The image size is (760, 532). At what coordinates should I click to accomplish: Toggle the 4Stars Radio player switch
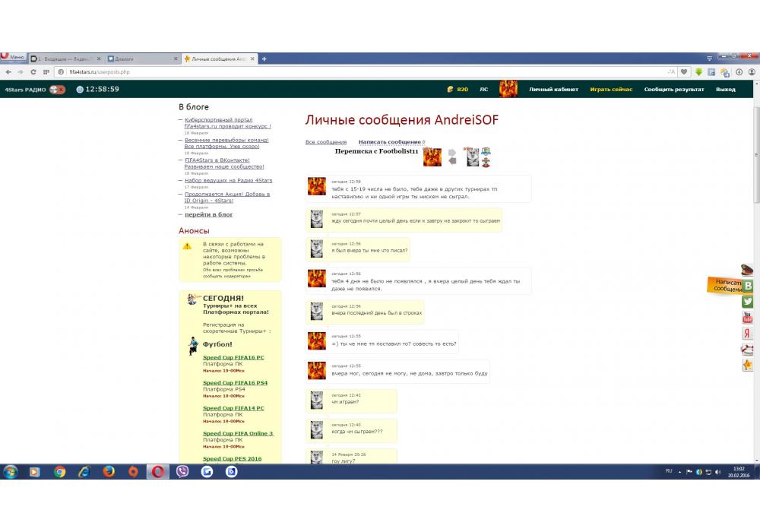57,90
